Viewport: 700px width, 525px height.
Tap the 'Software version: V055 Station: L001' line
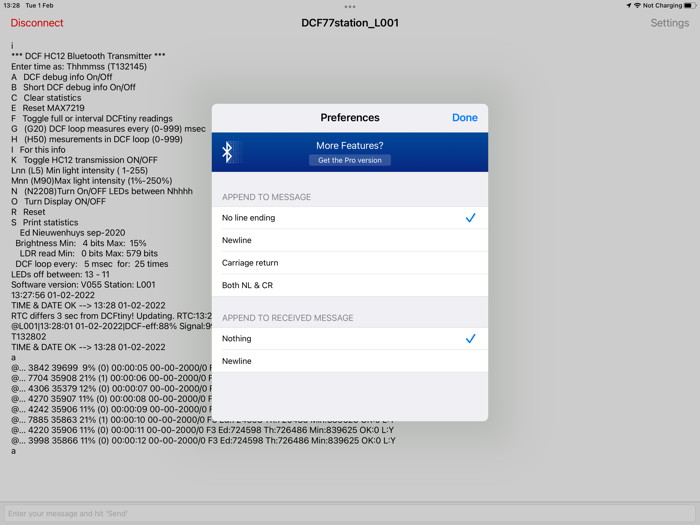coord(83,285)
